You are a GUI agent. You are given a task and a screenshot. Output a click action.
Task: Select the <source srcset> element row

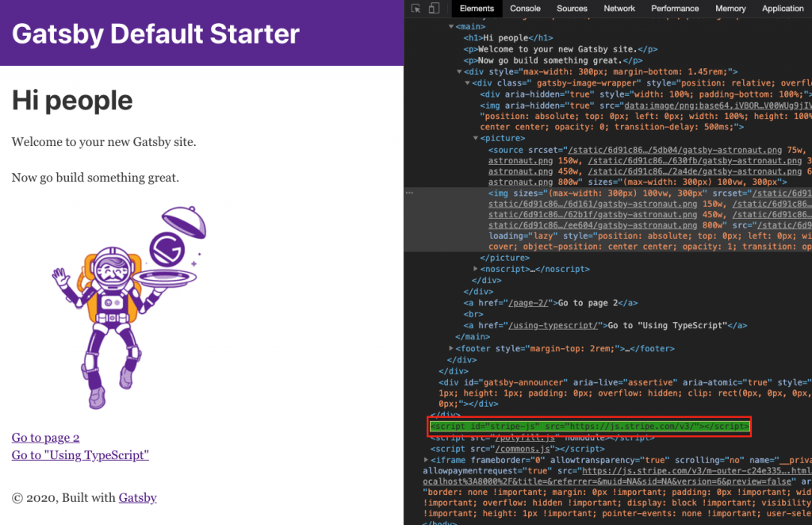click(x=650, y=166)
